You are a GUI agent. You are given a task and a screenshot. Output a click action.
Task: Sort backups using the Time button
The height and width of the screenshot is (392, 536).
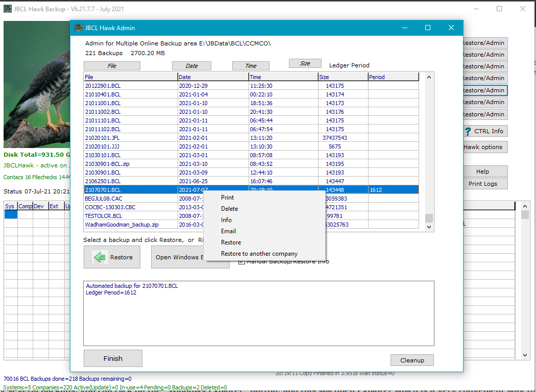pyautogui.click(x=251, y=66)
